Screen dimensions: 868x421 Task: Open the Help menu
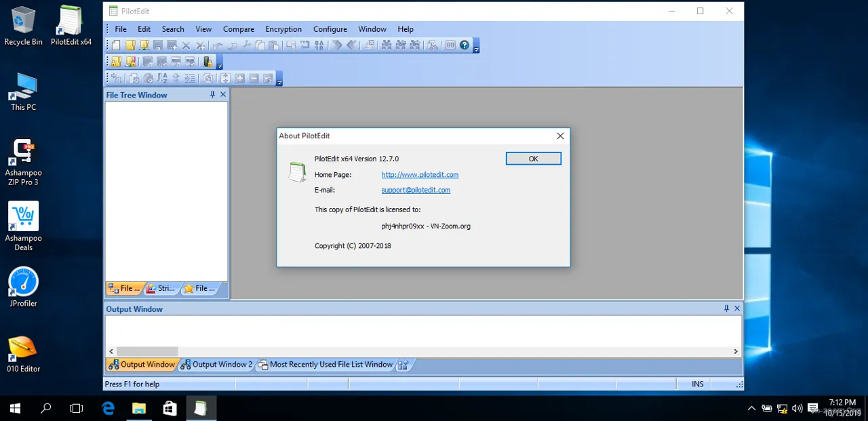(x=406, y=29)
